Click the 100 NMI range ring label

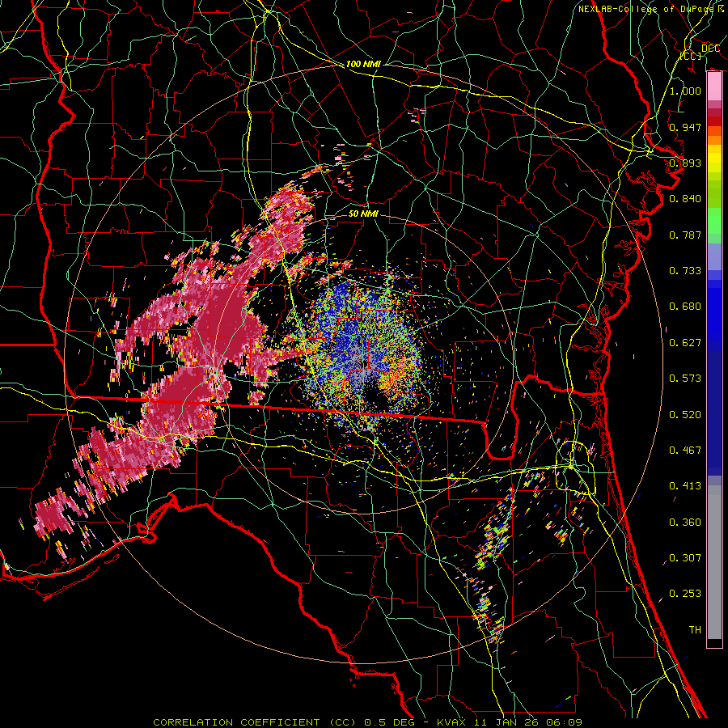click(363, 64)
